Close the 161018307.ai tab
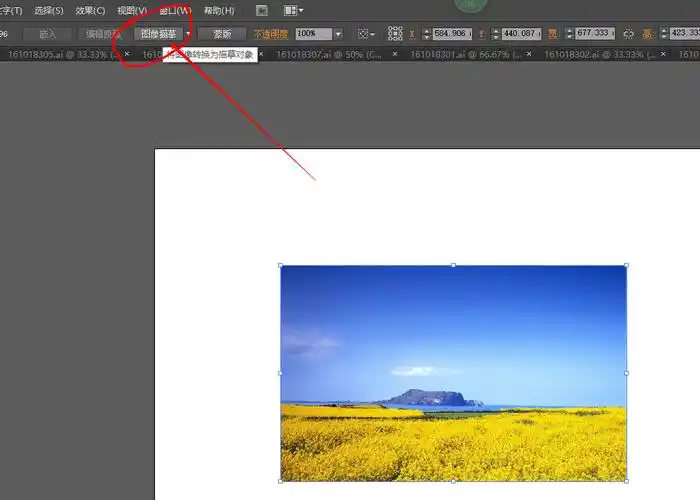This screenshot has width=700, height=500. tap(395, 54)
